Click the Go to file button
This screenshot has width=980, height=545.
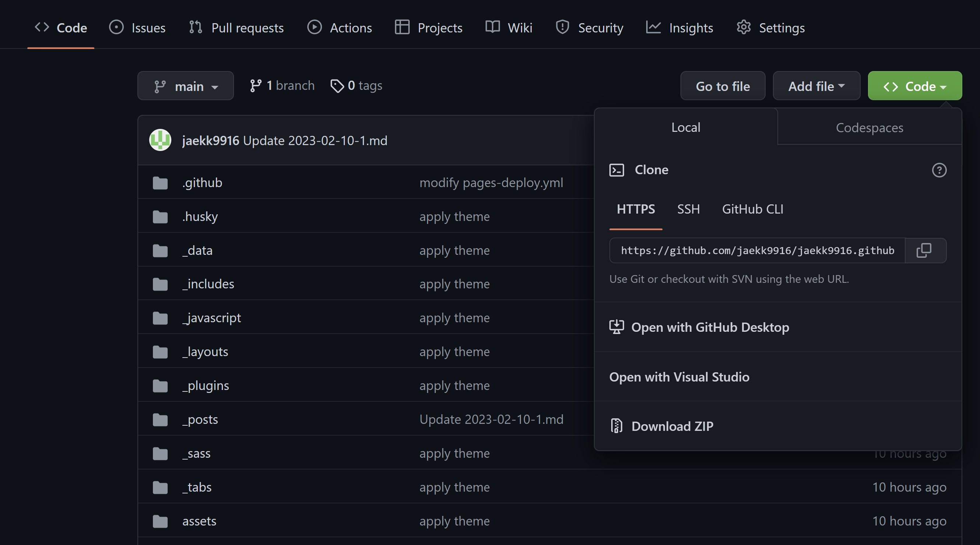(x=722, y=85)
